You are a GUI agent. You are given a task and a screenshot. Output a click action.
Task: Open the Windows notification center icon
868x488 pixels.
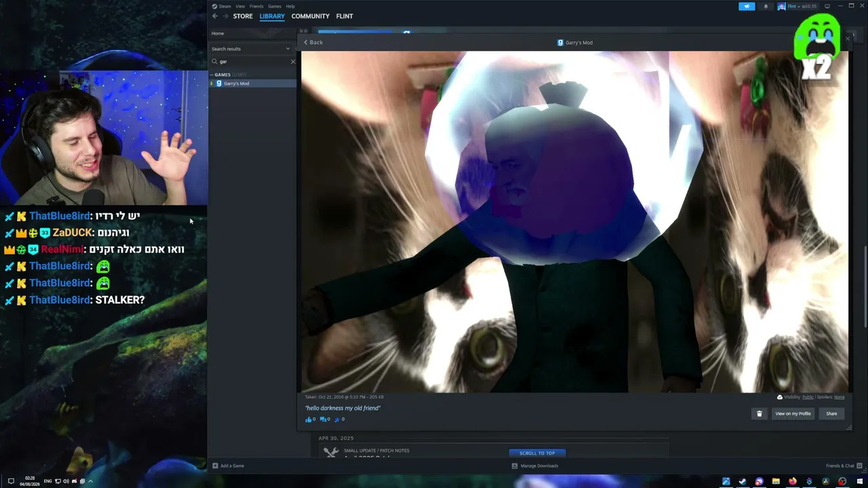coord(11,481)
